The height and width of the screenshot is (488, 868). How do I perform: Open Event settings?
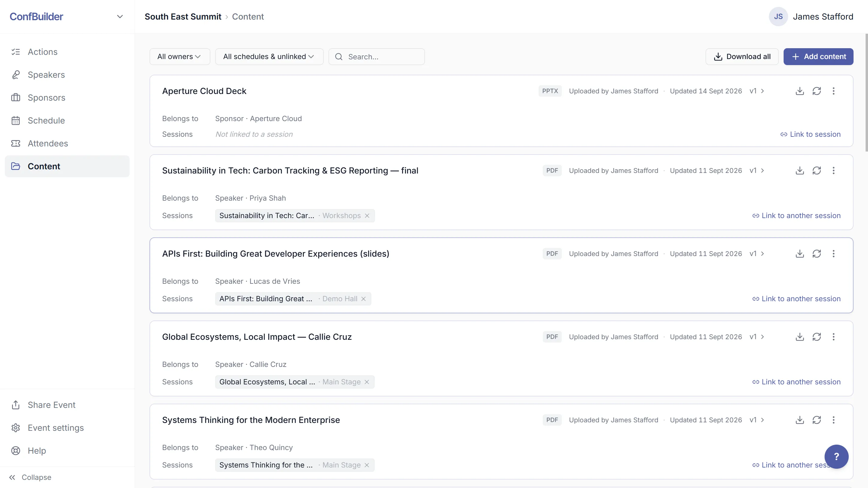point(67,428)
